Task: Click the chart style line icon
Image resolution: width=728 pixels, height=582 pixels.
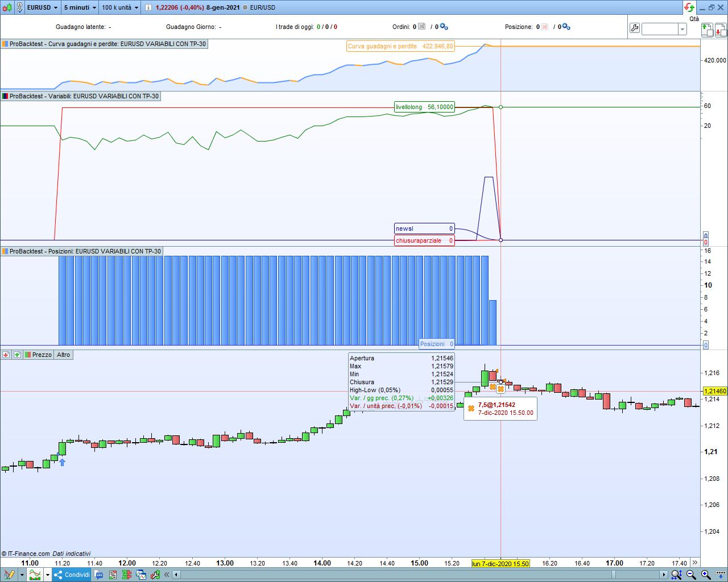Action: 35,575
